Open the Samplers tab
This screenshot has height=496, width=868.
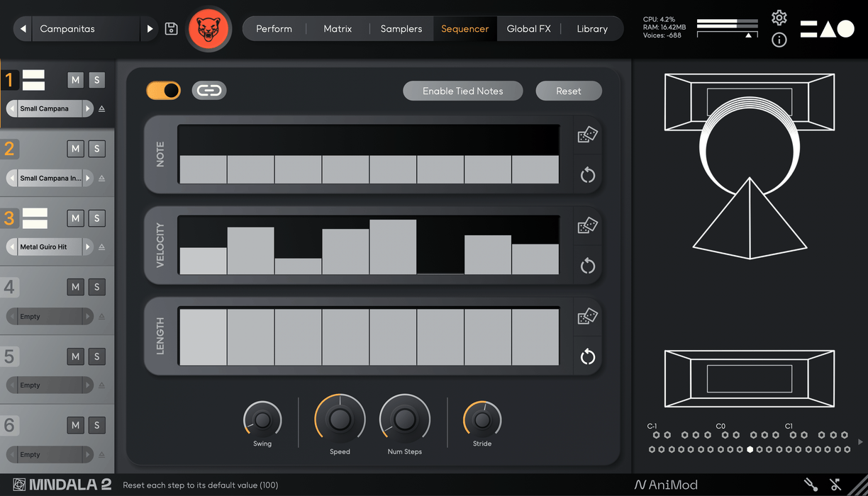tap(401, 29)
